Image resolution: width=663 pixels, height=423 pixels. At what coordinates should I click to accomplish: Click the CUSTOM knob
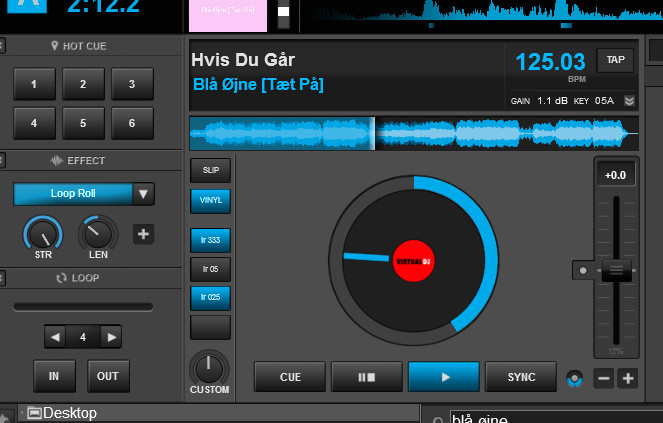(x=209, y=368)
